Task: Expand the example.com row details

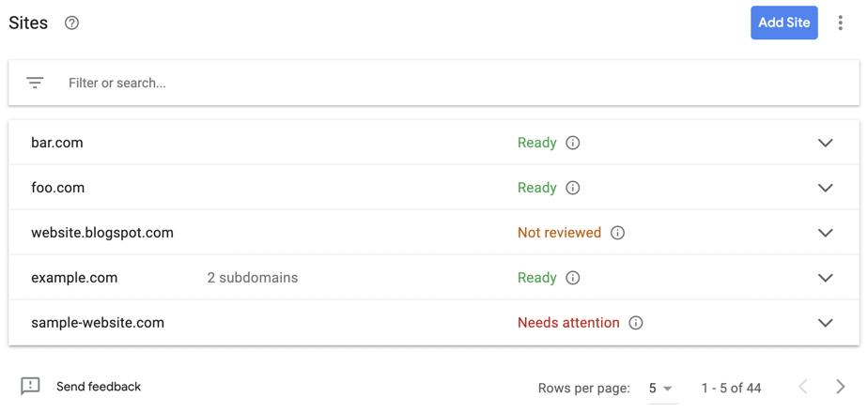Action: click(826, 278)
